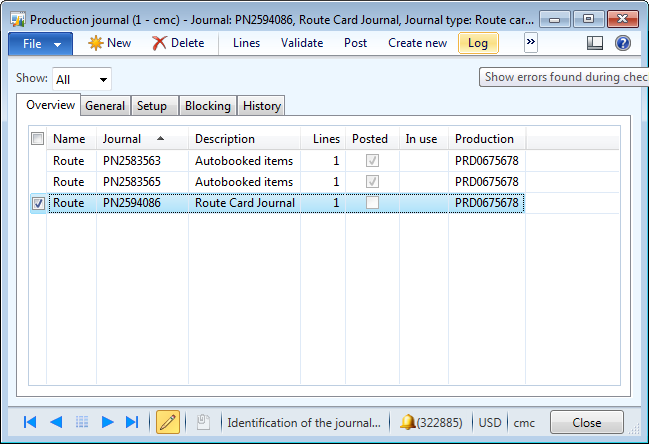Open the alert bell notifications (322885)
This screenshot has height=444, width=649.
431,422
